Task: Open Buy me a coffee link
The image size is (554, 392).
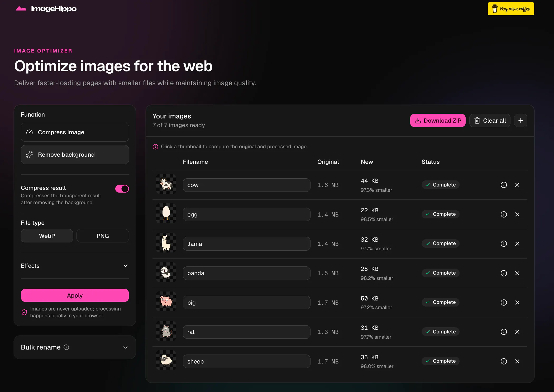Action: (511, 9)
